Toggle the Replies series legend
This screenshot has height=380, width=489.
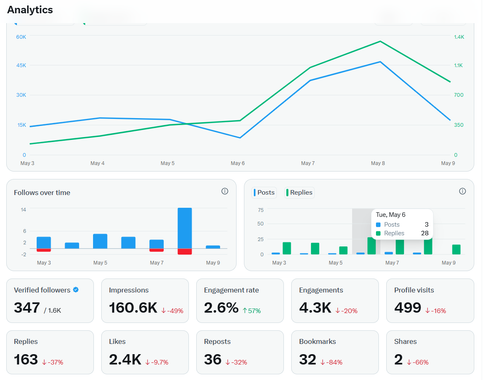click(x=299, y=193)
